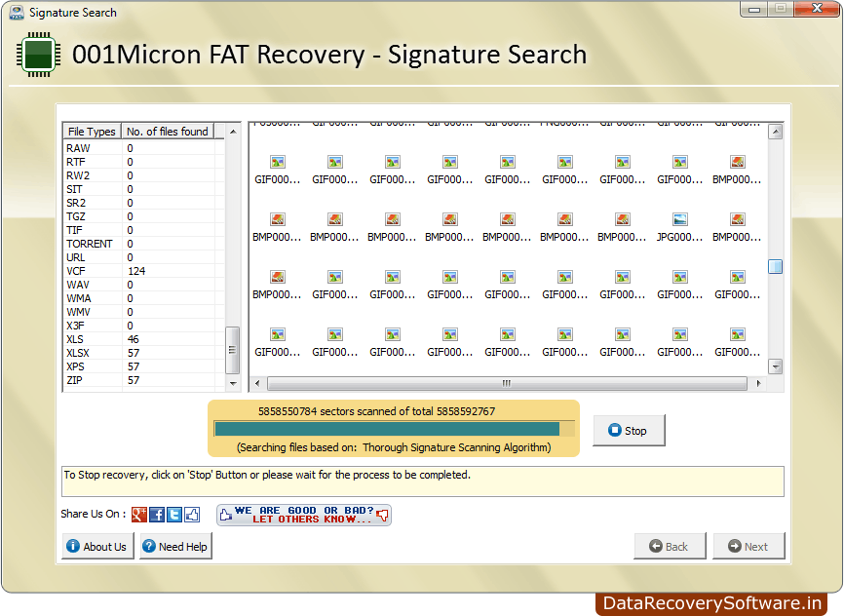Click the green chip application logo

coord(38,55)
